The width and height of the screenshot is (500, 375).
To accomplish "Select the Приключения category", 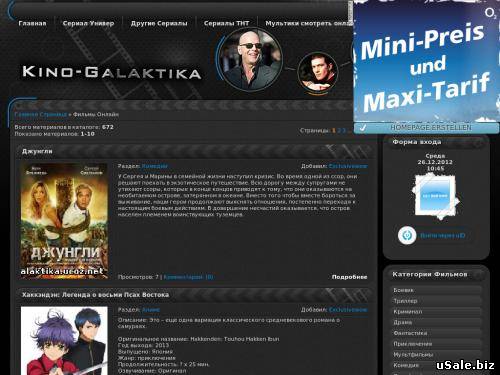I will click(x=436, y=344).
